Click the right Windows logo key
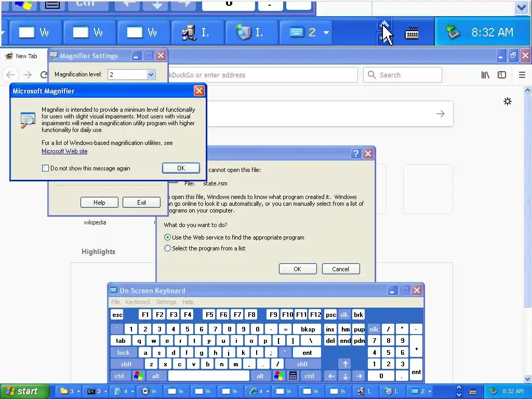The width and height of the screenshot is (532, 399). tap(279, 376)
